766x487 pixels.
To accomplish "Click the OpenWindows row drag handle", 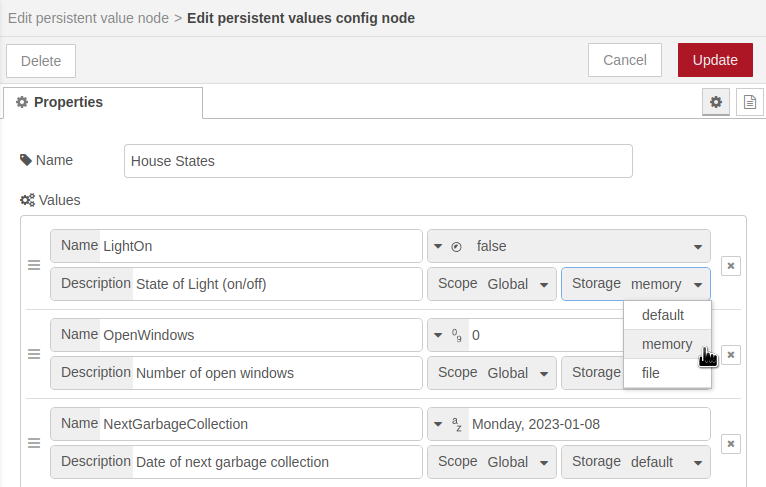I will [33, 354].
